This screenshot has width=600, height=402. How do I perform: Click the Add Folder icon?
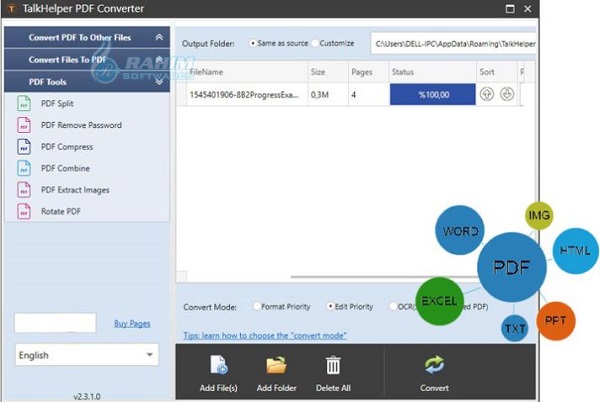(x=276, y=365)
